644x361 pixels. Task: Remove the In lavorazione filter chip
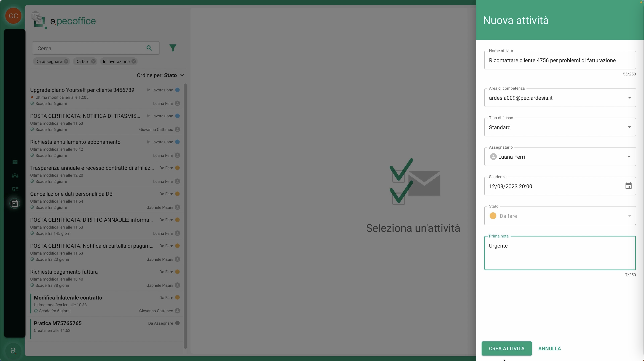(134, 61)
